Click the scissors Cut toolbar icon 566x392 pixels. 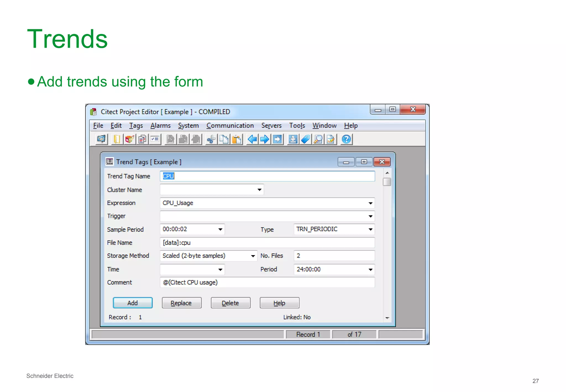(211, 139)
